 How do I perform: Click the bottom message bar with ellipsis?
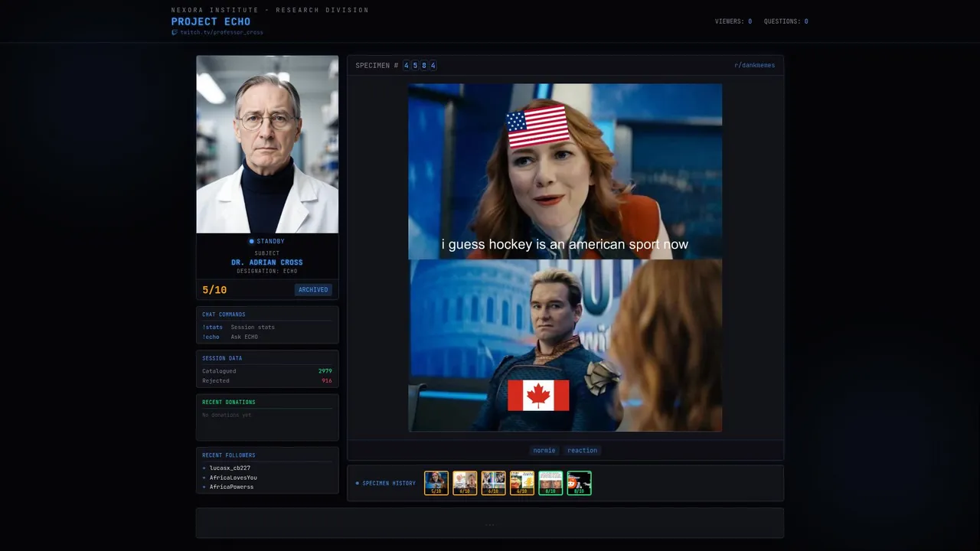coord(490,523)
